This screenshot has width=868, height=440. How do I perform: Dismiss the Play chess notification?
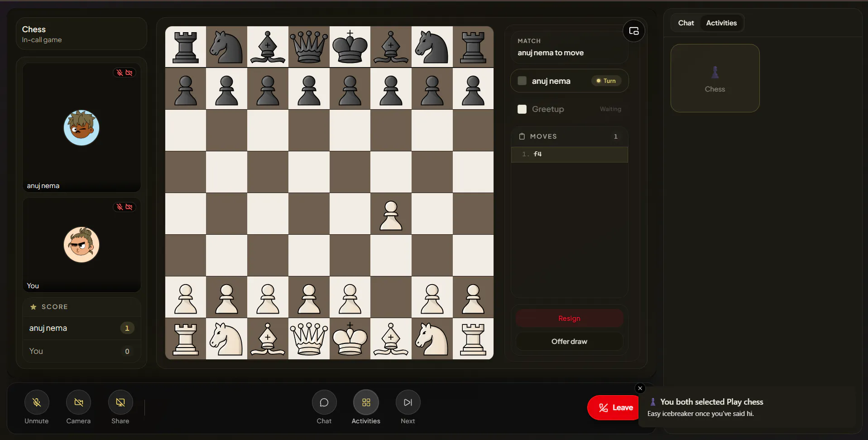point(640,388)
